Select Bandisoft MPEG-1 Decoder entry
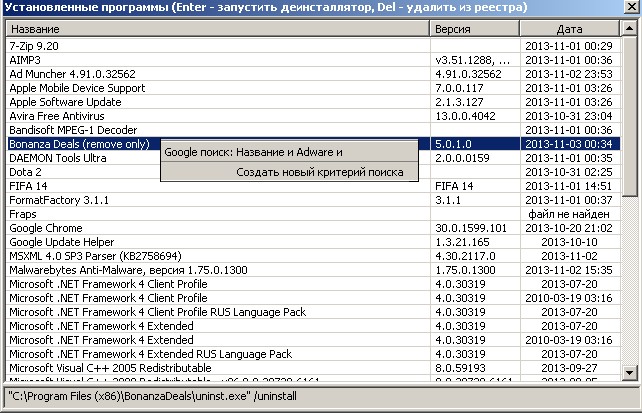Image resolution: width=642 pixels, height=413 pixels. click(313, 130)
